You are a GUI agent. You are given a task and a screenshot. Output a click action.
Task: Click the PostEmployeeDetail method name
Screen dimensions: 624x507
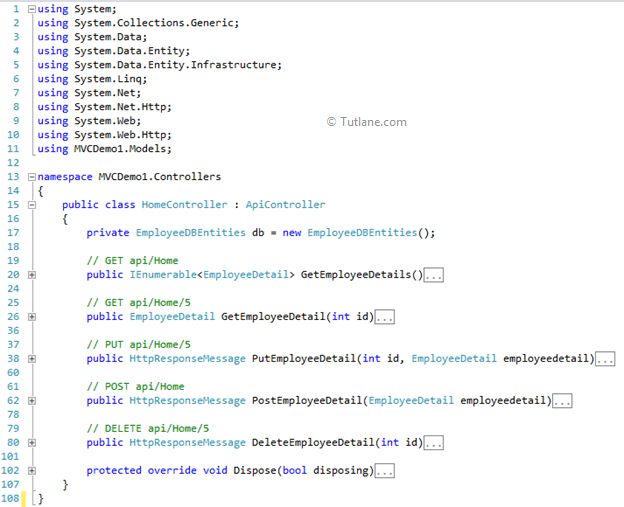coord(307,400)
